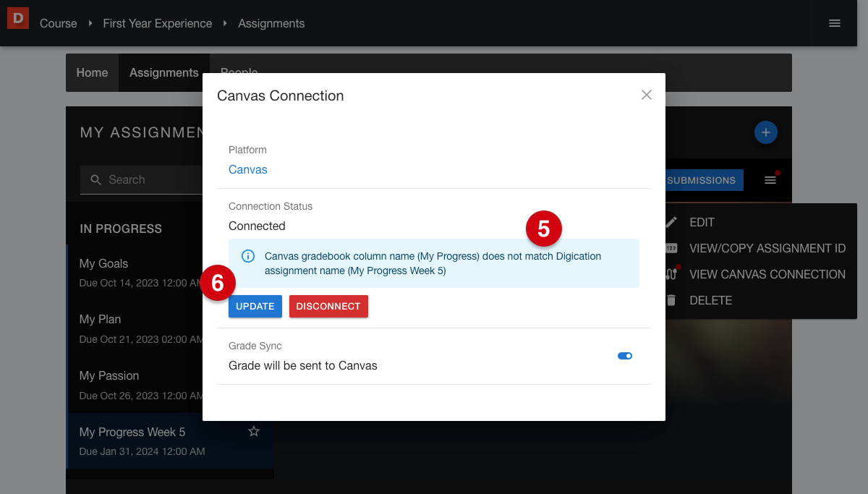Screen dimensions: 868x494
Task: Switch to the Assignments tab
Action: (164, 72)
